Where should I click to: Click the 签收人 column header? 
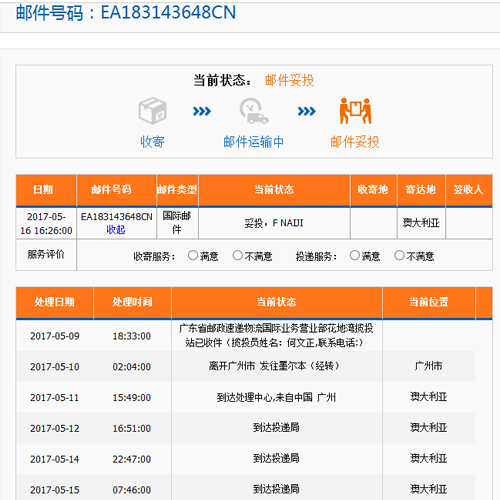(x=469, y=190)
